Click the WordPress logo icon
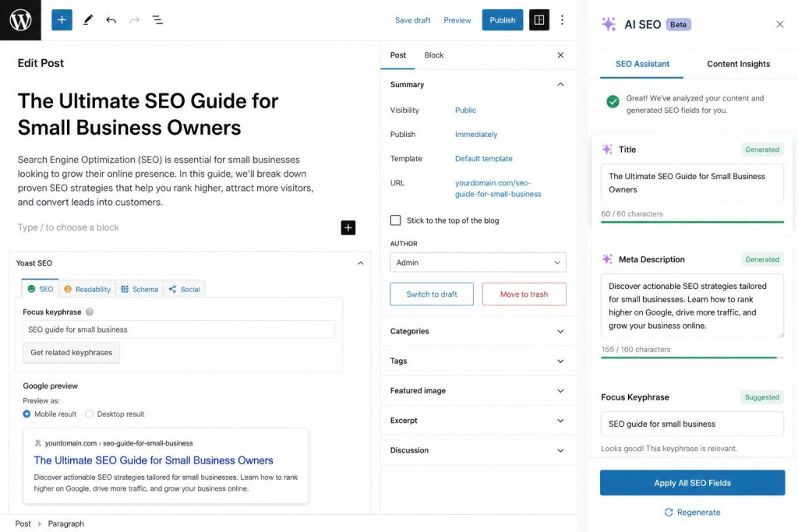This screenshot has height=532, width=798. click(20, 19)
